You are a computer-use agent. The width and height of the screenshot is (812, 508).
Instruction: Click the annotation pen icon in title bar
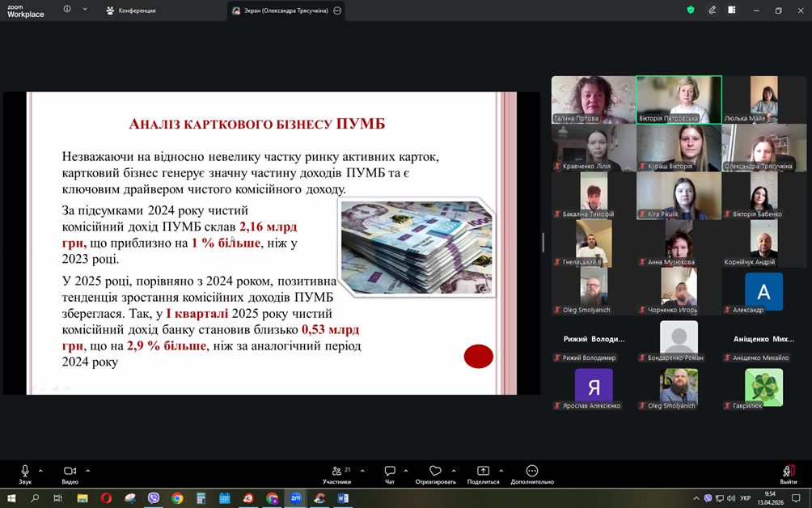pyautogui.click(x=713, y=10)
